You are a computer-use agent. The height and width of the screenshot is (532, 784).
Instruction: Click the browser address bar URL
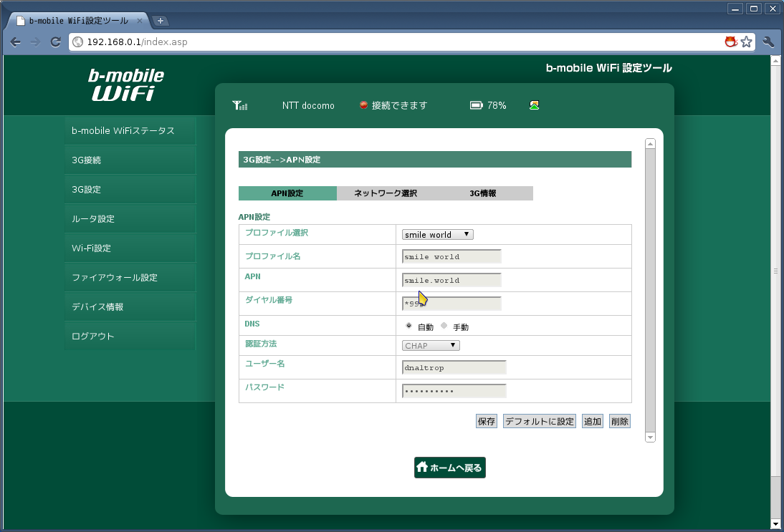137,42
